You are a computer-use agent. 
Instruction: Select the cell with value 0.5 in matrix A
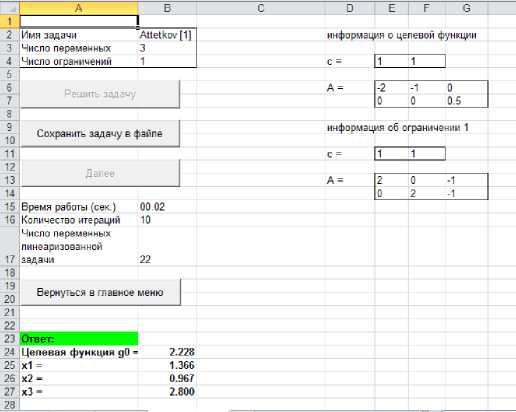tap(467, 101)
